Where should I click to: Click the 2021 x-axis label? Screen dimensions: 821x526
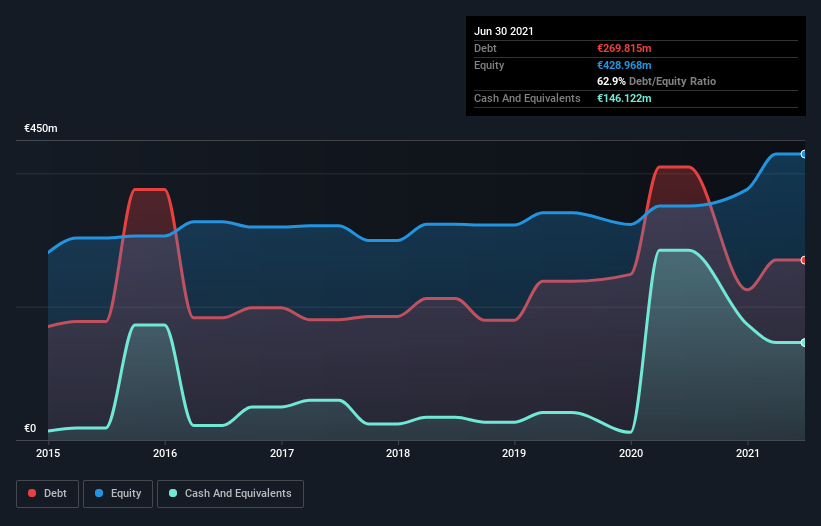748,453
